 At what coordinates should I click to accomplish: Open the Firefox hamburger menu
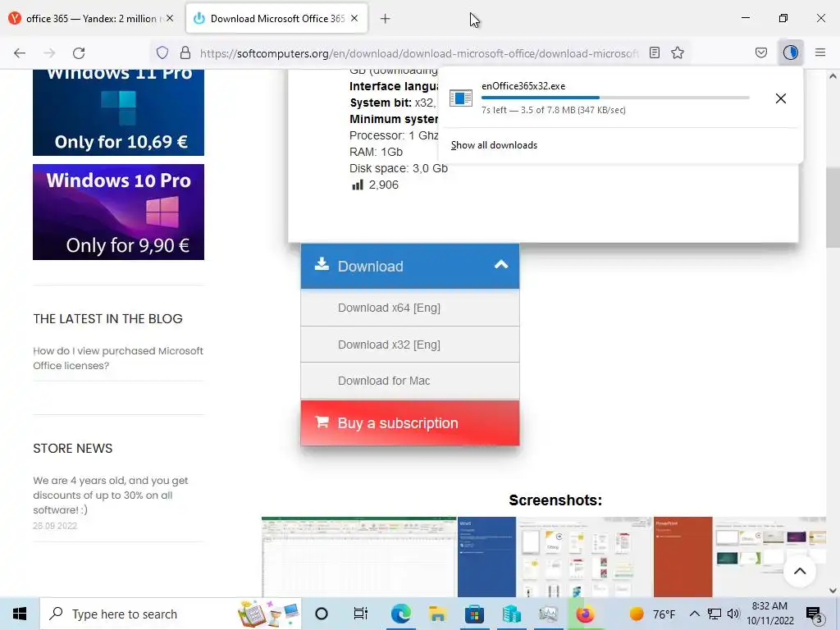coord(820,52)
